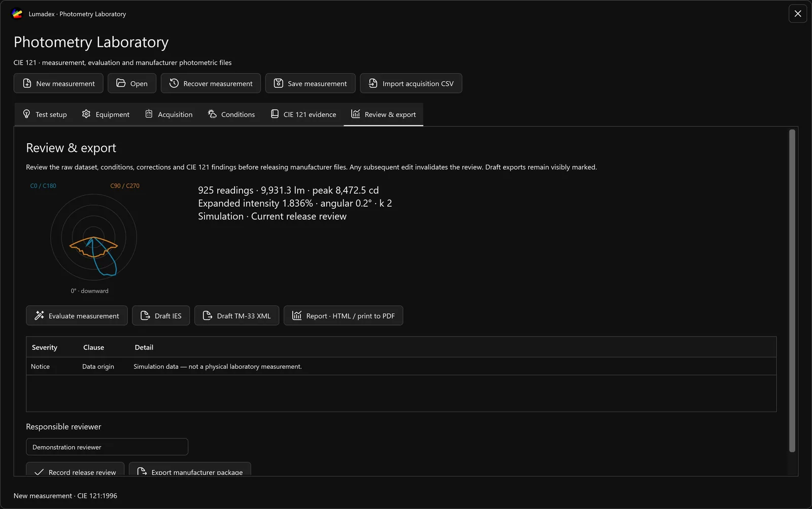Click the Responsible reviewer input field
Viewport: 812px width, 509px height.
[107, 447]
